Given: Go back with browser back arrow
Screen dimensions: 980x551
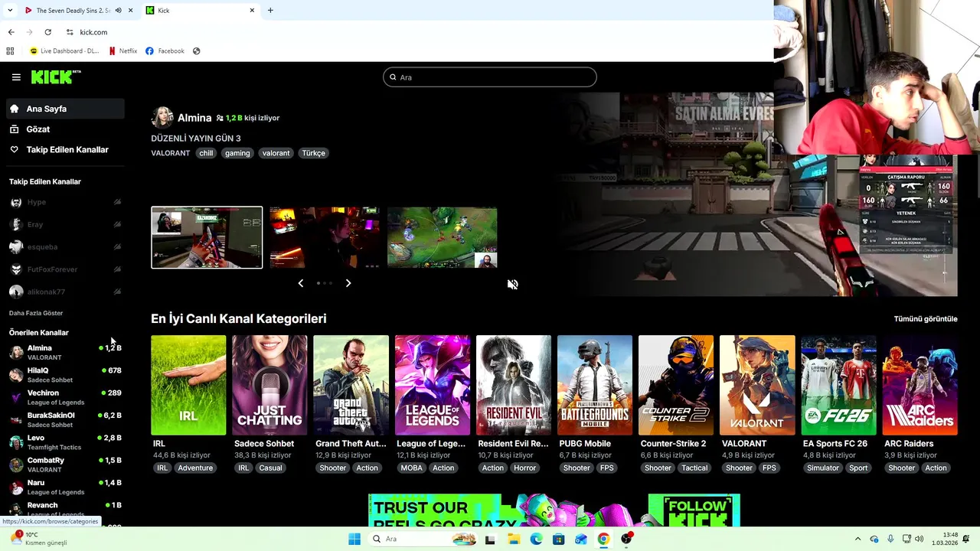Looking at the screenshot, I should pos(11,32).
